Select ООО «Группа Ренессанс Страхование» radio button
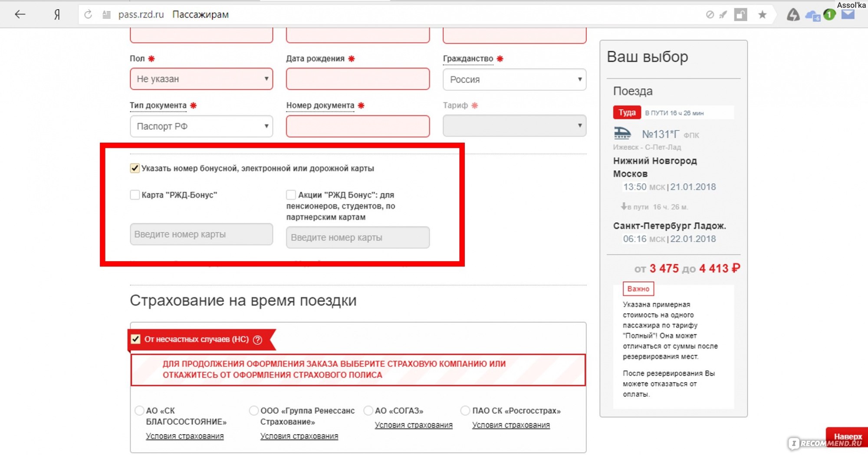The height and width of the screenshot is (455, 868). coord(254,410)
